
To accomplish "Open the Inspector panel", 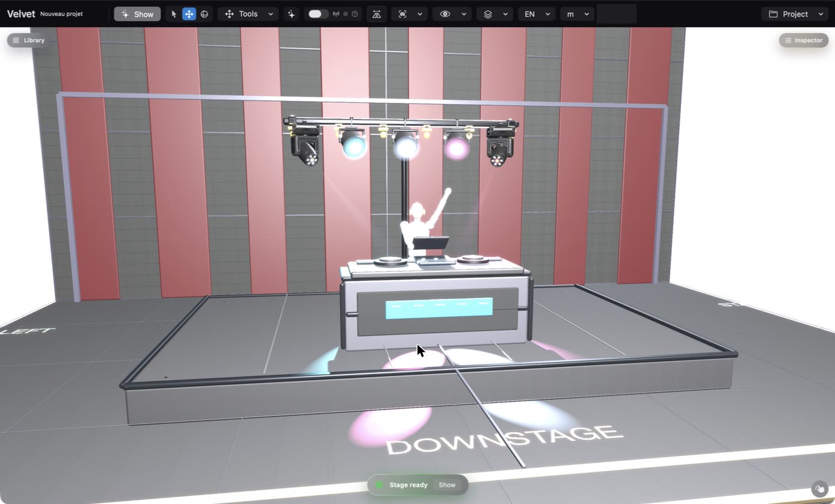I will click(x=804, y=40).
